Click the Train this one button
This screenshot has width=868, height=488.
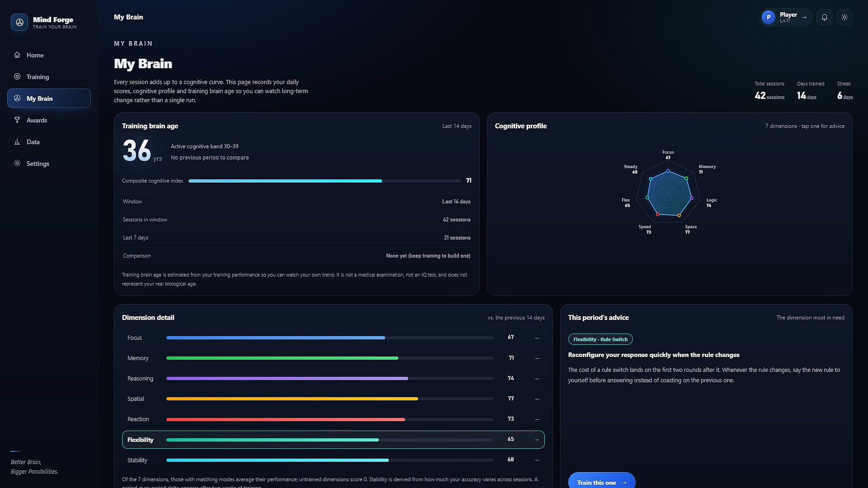click(x=602, y=482)
